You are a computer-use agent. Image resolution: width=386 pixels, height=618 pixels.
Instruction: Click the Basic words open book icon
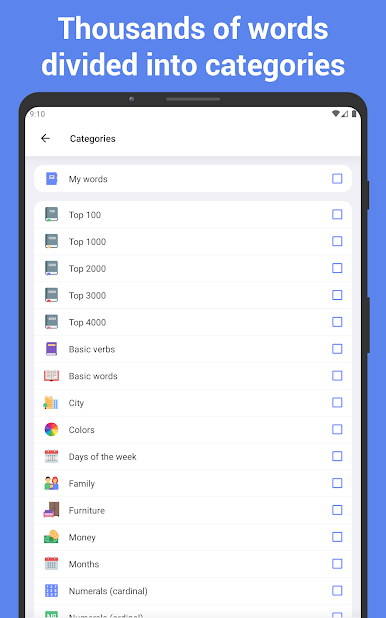point(51,376)
